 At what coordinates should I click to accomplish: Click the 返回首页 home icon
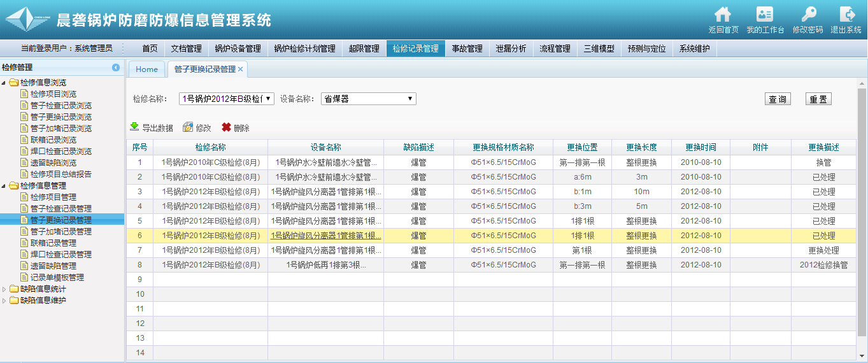point(723,15)
